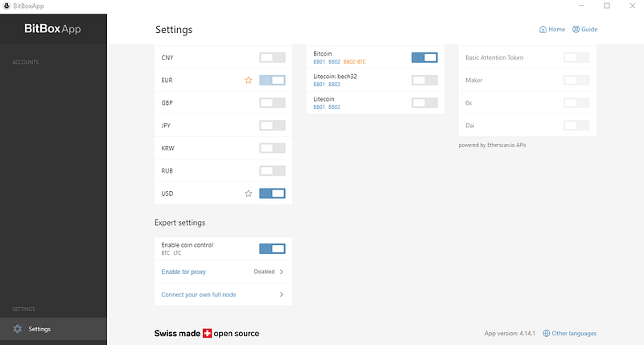Select Settings in the sidebar menu
This screenshot has width=644, height=345.
pos(39,329)
